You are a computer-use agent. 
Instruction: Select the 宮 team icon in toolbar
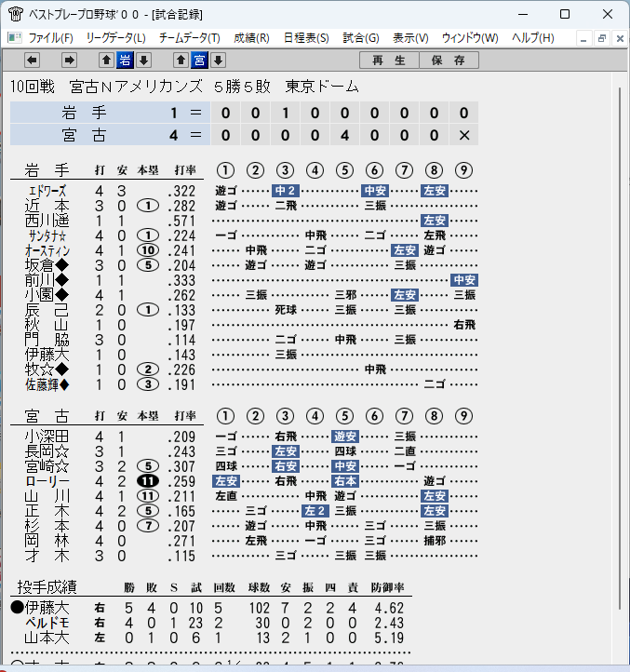click(x=199, y=60)
